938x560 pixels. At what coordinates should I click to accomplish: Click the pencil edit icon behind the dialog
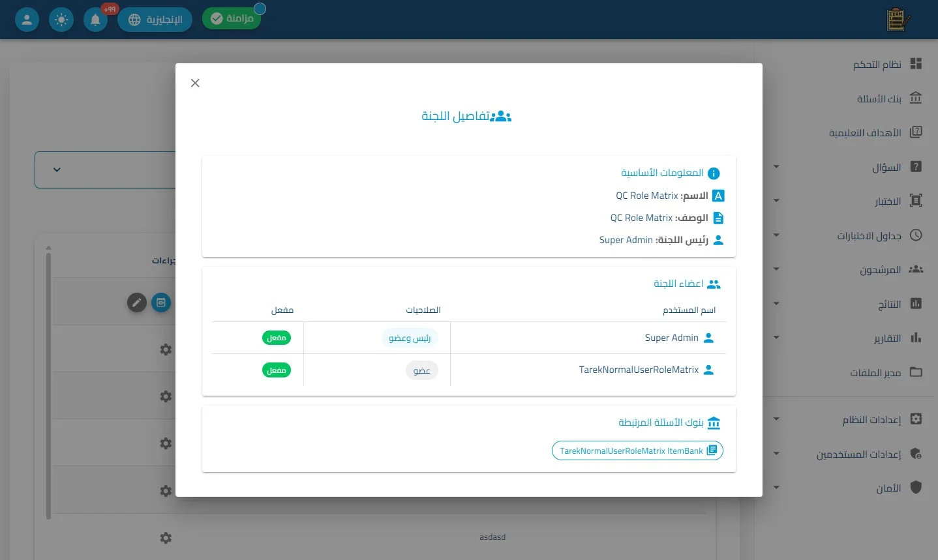point(137,302)
